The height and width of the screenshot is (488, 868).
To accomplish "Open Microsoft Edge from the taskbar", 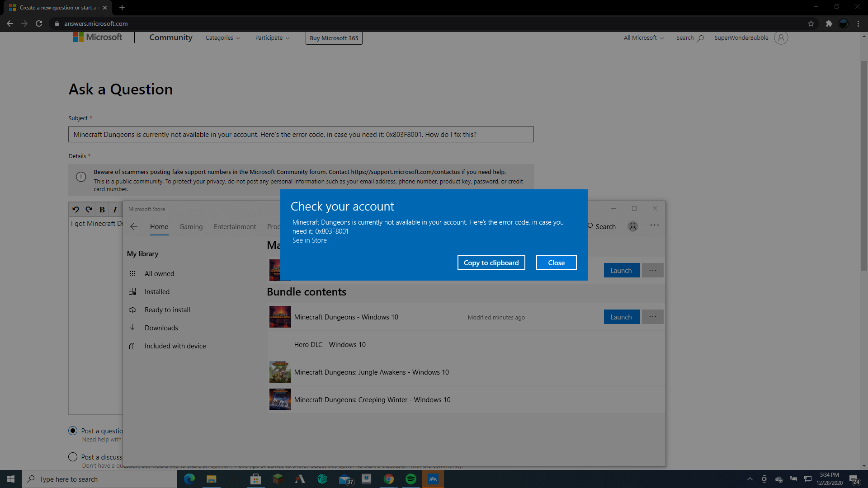I will [x=189, y=479].
